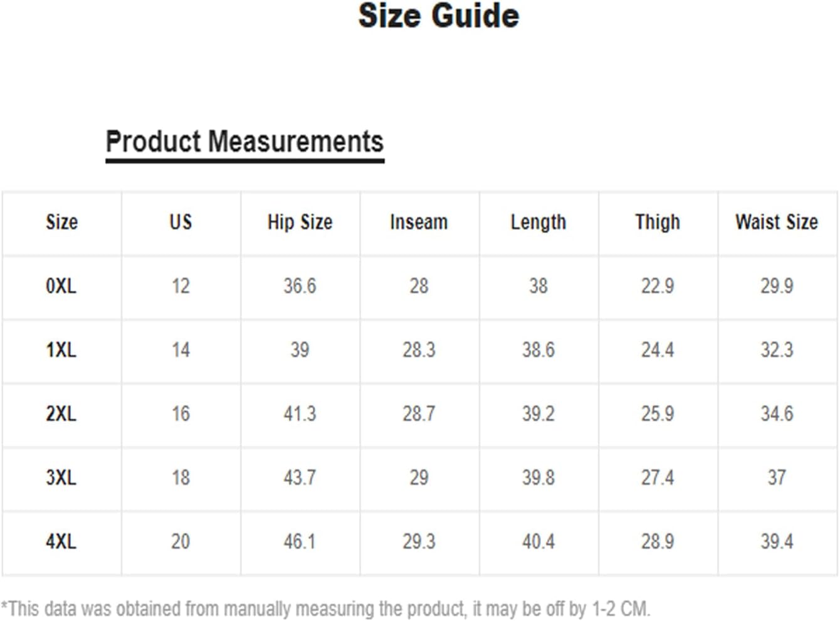The image size is (840, 621).
Task: Click the Thigh column header
Action: 658,222
